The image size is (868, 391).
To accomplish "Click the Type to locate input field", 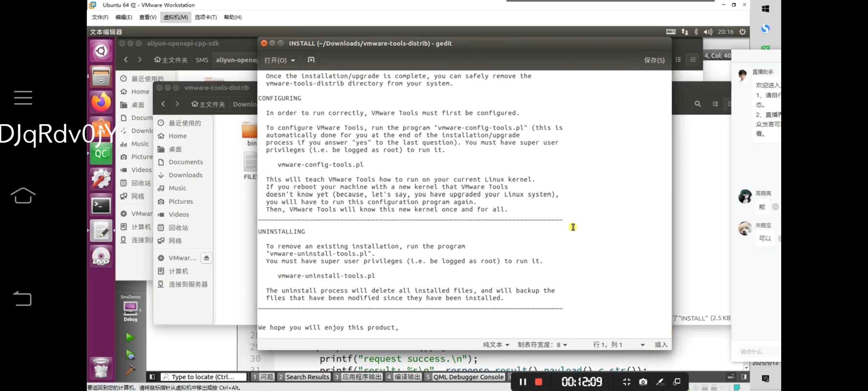I will pyautogui.click(x=203, y=377).
